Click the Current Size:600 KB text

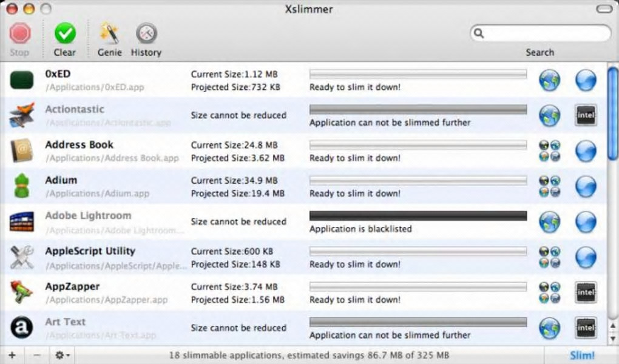pyautogui.click(x=232, y=252)
